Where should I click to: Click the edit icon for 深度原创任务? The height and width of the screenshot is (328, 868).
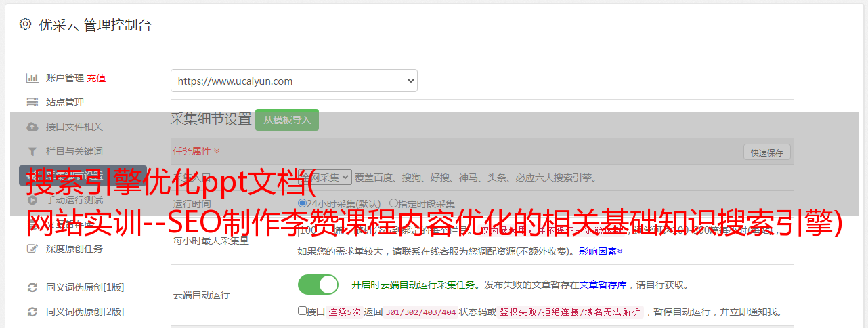coord(32,249)
